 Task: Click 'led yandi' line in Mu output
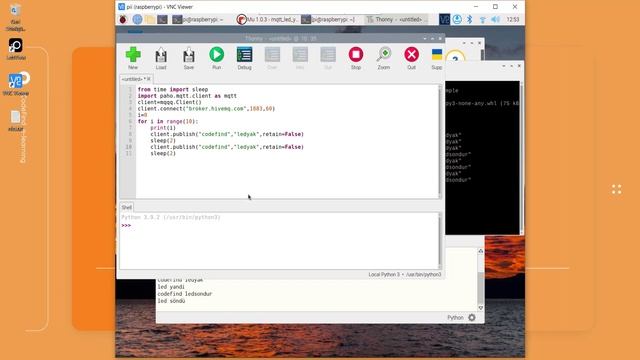coord(171,287)
